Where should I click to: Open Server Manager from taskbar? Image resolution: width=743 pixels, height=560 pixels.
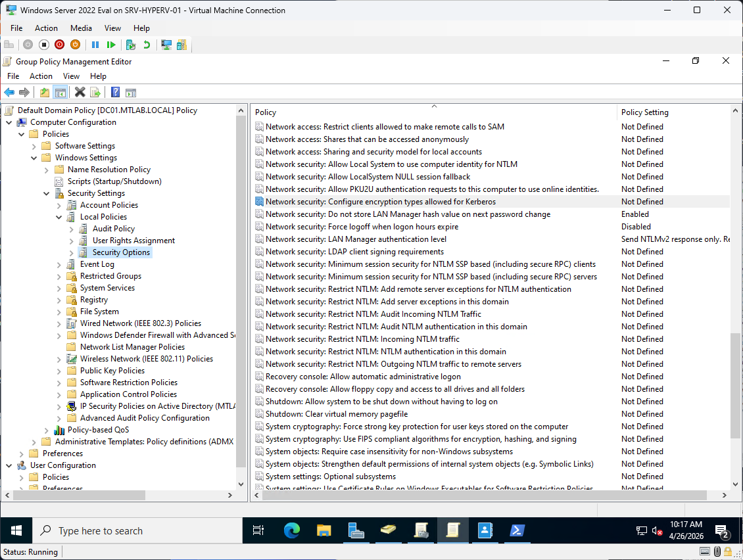[x=356, y=530]
